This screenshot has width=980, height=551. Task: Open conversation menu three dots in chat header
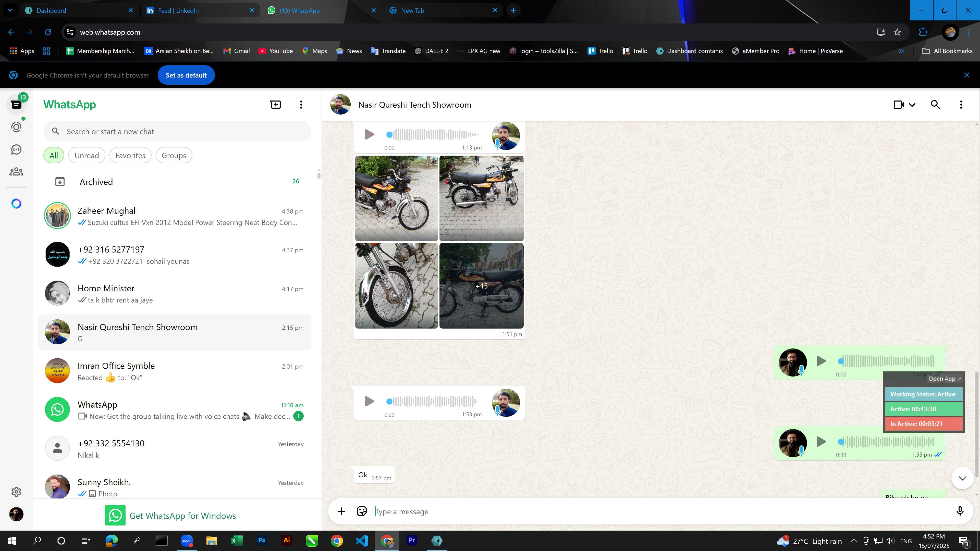(x=961, y=105)
